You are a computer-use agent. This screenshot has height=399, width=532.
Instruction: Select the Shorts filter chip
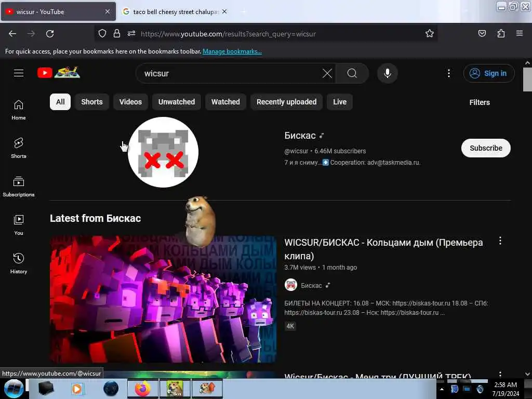click(x=92, y=102)
